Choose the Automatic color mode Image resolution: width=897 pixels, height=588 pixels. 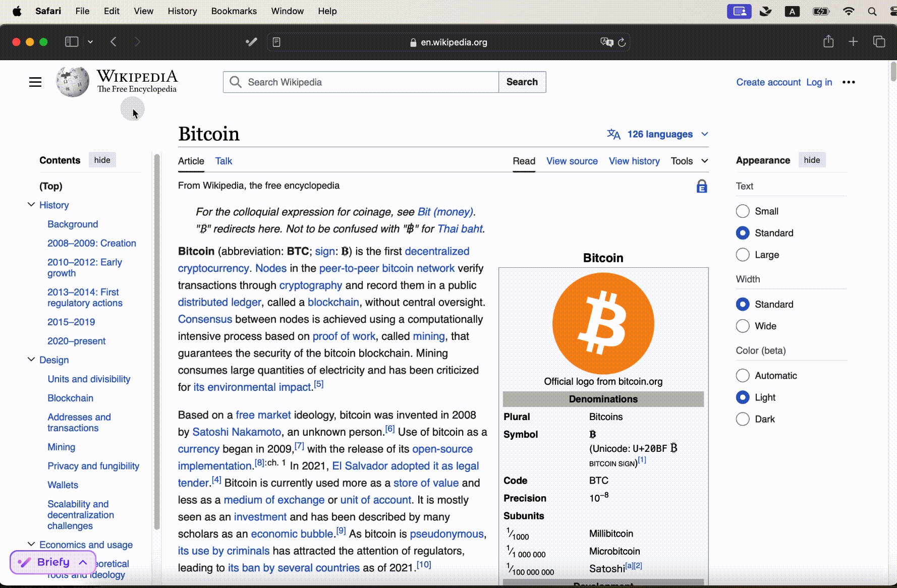click(743, 376)
